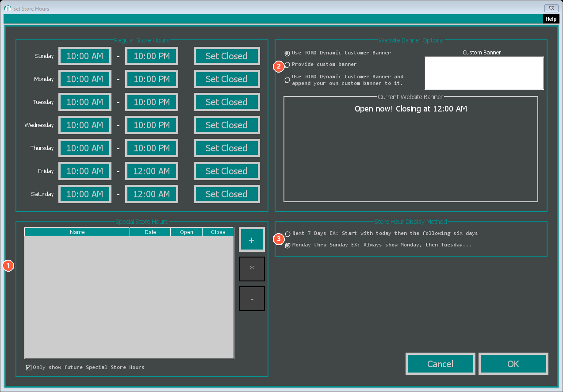
Task: Click the Name column header
Action: point(77,232)
